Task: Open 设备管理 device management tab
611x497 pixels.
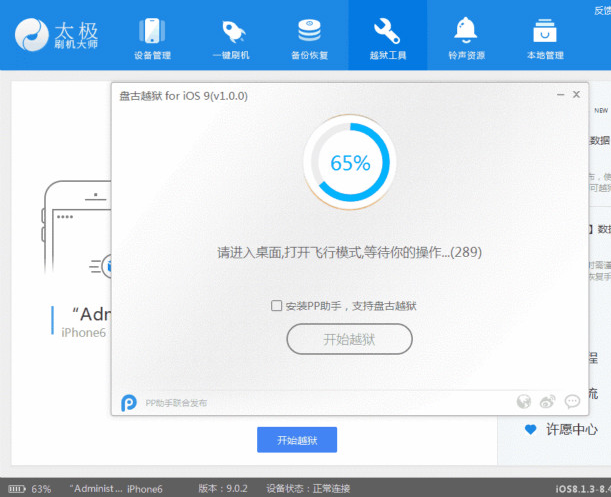Action: [x=152, y=39]
